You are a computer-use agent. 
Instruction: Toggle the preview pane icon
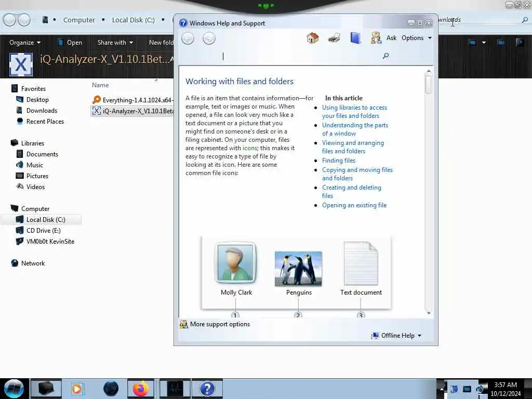pos(501,43)
